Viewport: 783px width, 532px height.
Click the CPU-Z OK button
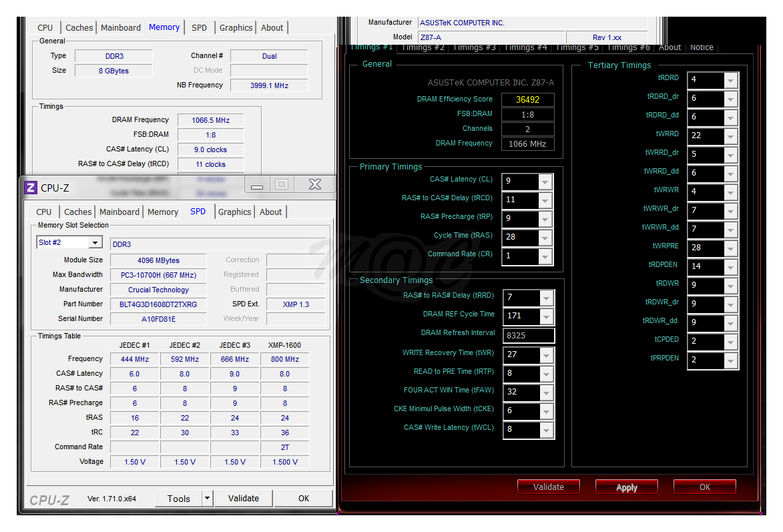[x=304, y=499]
